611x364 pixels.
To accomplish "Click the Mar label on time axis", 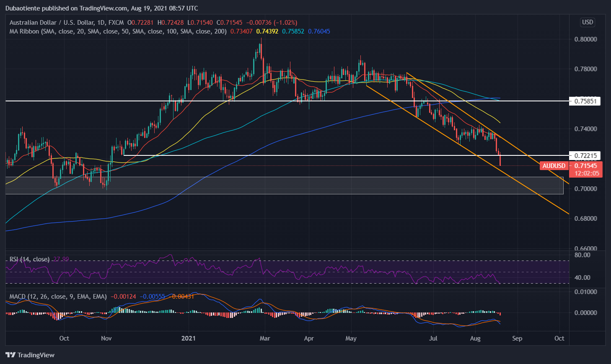I will (264, 338).
